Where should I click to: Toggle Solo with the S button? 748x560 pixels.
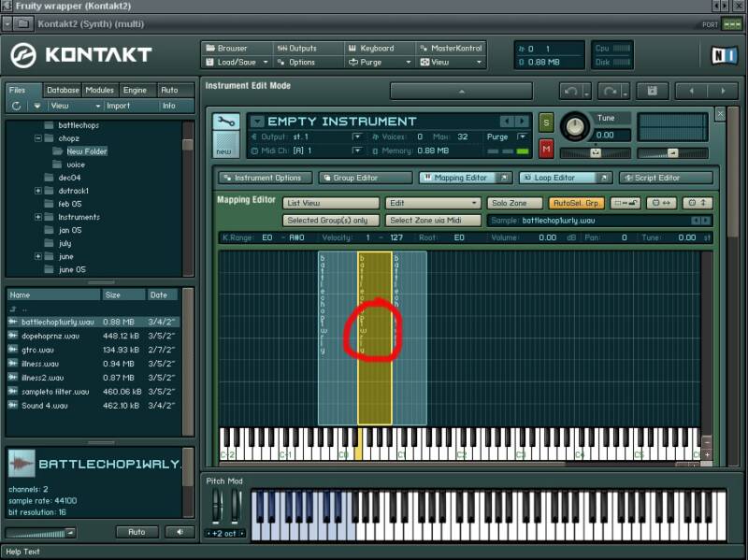tap(546, 123)
